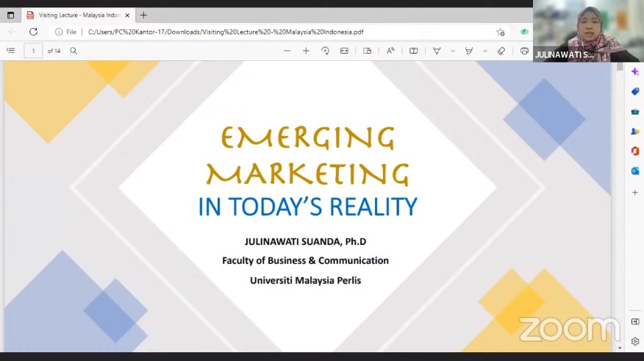This screenshot has height=361, width=644.
Task: Add this page to favorites
Action: point(500,32)
